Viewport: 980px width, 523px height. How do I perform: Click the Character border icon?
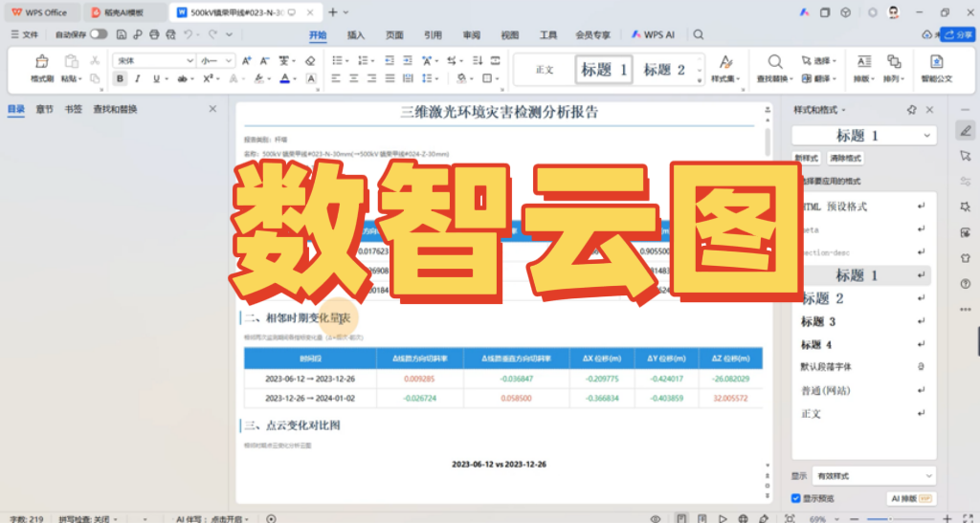click(x=311, y=78)
